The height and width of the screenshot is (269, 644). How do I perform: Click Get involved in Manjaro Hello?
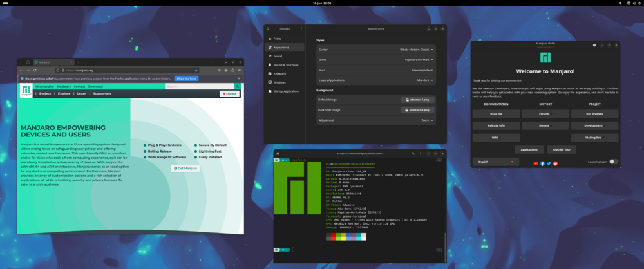pyautogui.click(x=594, y=114)
